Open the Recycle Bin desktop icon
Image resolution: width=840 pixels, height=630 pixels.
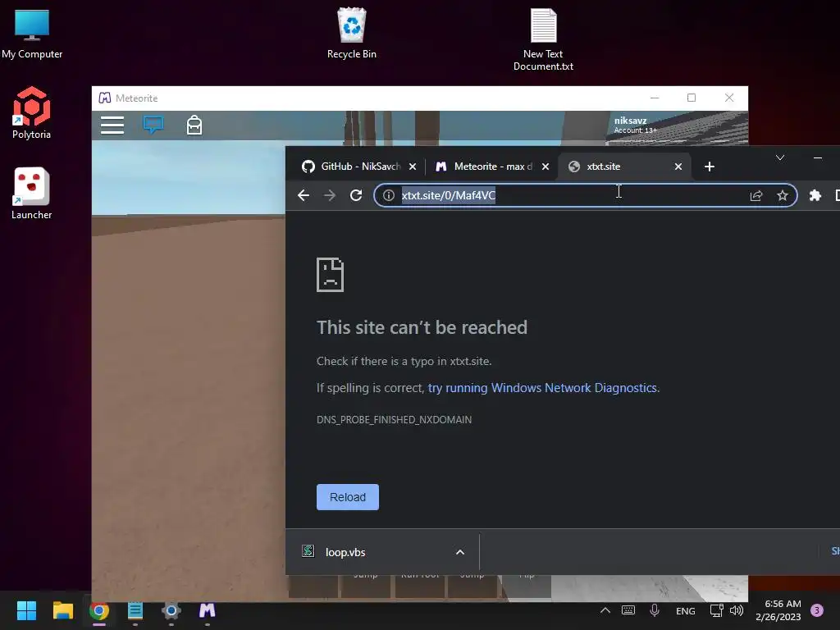pos(351,33)
